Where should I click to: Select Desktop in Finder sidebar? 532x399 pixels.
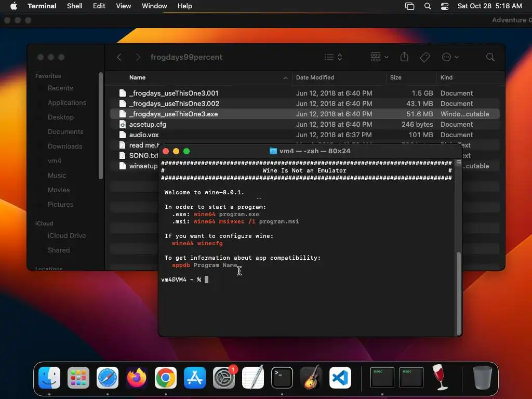[x=61, y=117]
